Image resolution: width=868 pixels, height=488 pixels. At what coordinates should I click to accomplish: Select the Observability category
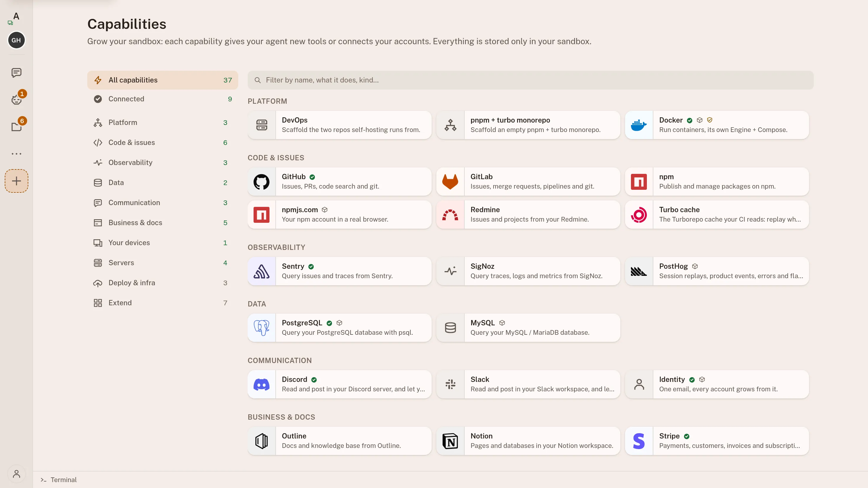point(162,162)
